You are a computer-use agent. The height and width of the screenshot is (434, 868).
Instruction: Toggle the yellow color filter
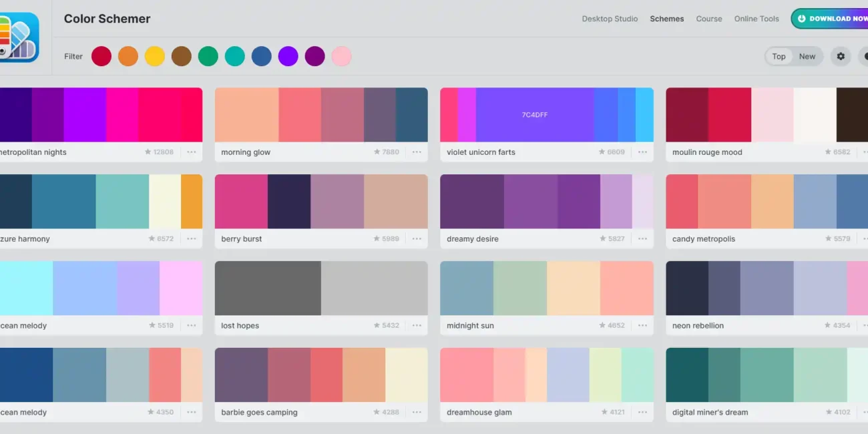(155, 56)
